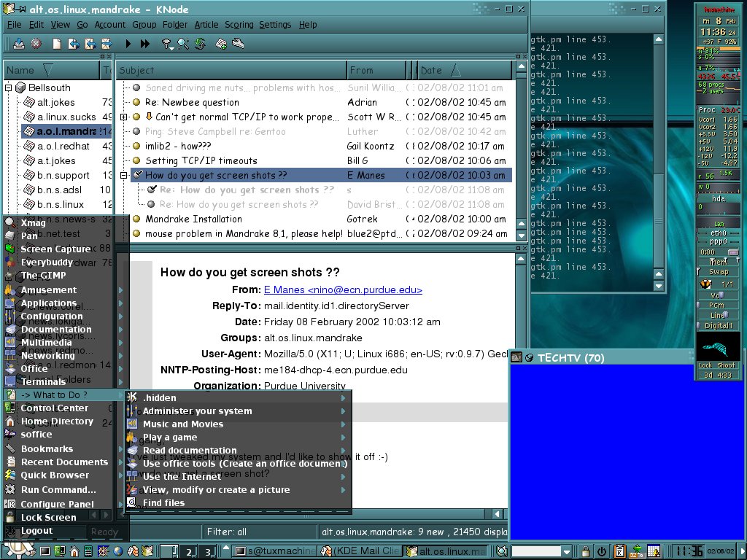Viewport: 747px width, 560px height.
Task: Open 'Re: Newbee question' article from Adrian
Action: pos(192,102)
